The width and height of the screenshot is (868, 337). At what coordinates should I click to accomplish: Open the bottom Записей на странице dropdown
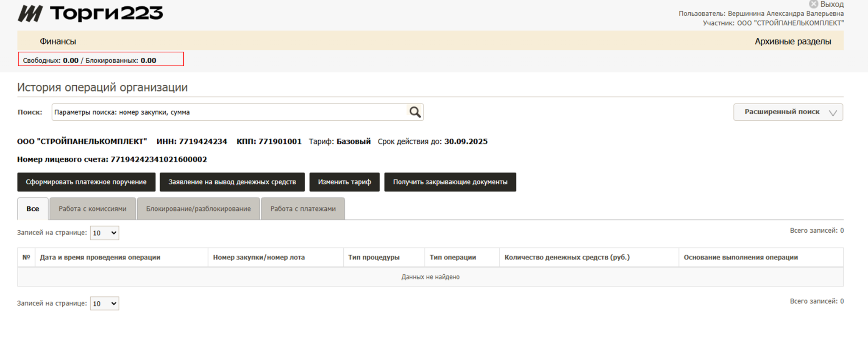(x=104, y=304)
